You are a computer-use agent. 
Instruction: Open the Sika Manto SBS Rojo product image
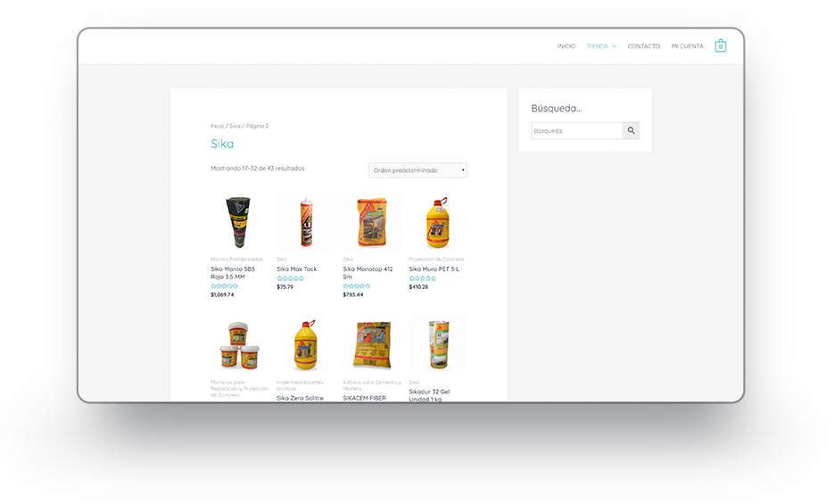(x=238, y=222)
